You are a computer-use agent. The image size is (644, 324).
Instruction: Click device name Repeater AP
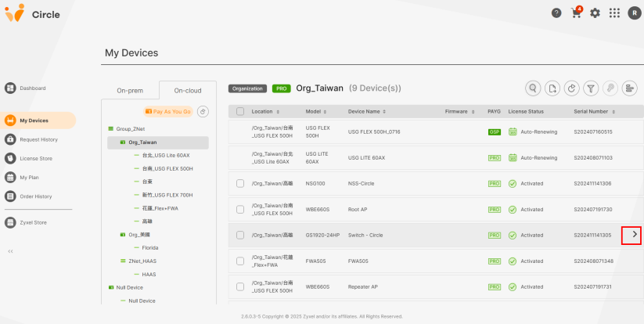pos(363,287)
